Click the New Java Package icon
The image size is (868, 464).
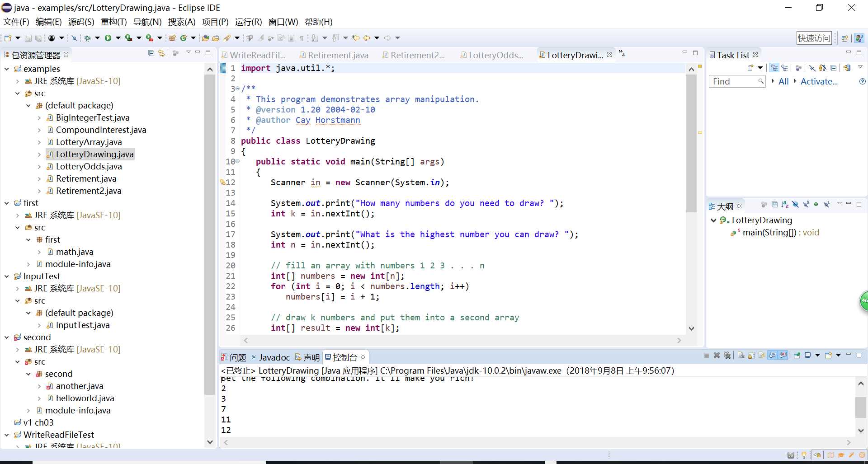(172, 38)
